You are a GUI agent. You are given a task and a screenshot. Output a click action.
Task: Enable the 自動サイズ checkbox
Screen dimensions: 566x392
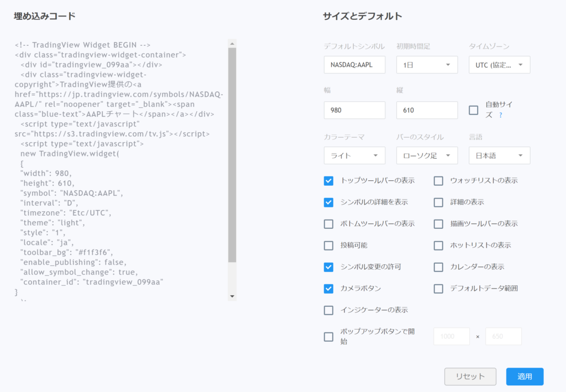point(474,110)
